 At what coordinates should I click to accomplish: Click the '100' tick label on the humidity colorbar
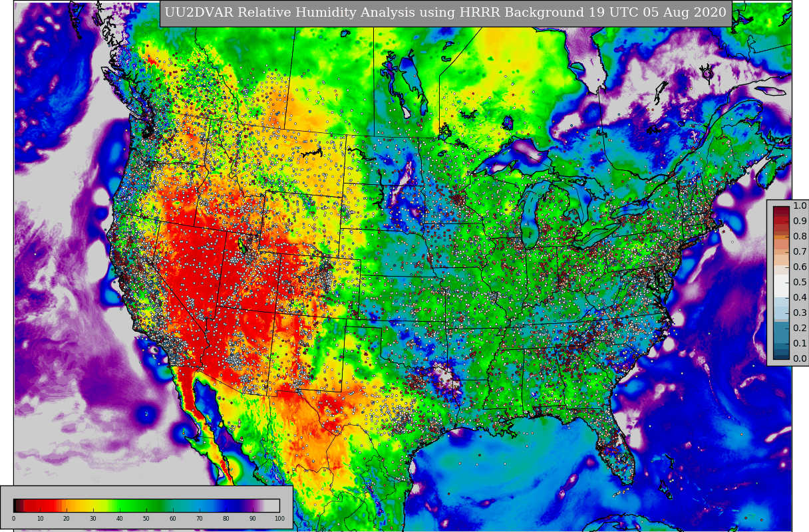[279, 519]
